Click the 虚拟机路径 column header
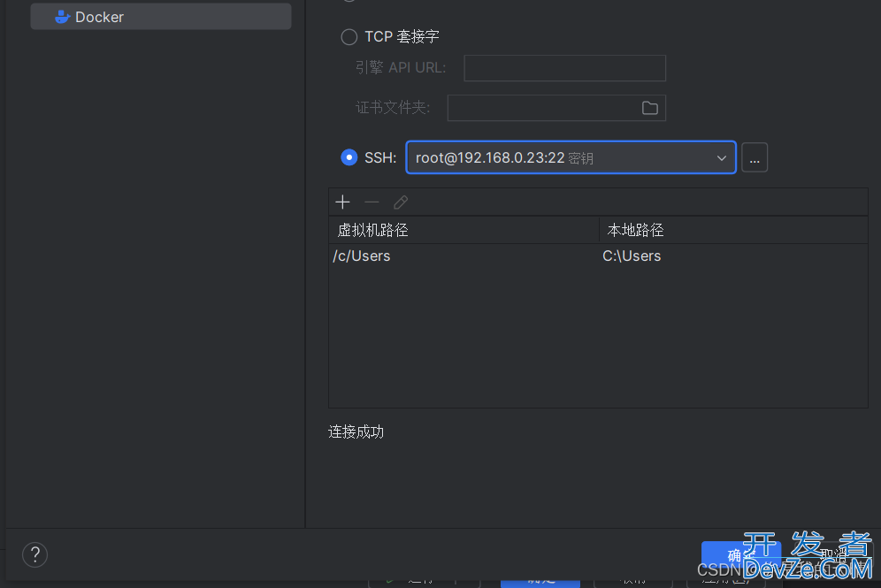 [x=464, y=230]
